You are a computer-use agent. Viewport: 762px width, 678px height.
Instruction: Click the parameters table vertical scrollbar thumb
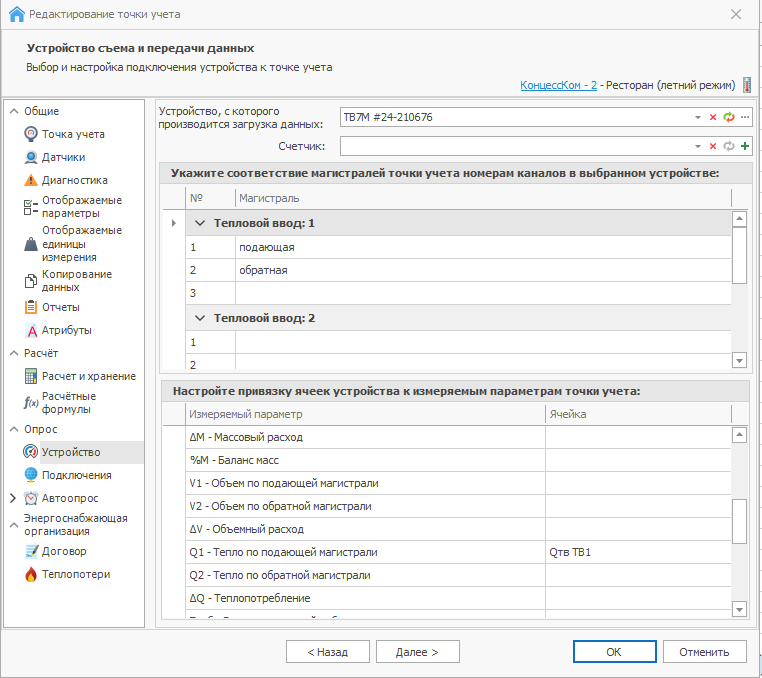(x=739, y=520)
